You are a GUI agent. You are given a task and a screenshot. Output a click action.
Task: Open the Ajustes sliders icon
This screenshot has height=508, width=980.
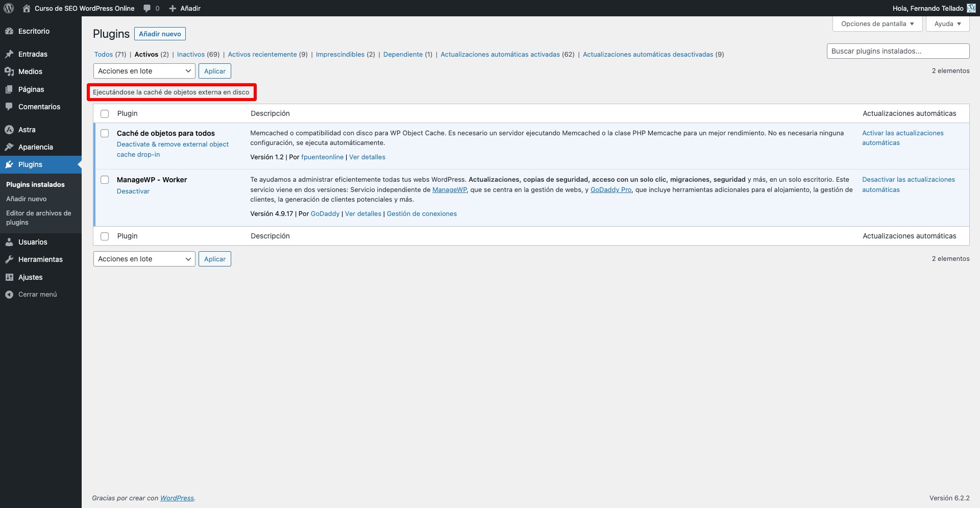click(x=9, y=277)
